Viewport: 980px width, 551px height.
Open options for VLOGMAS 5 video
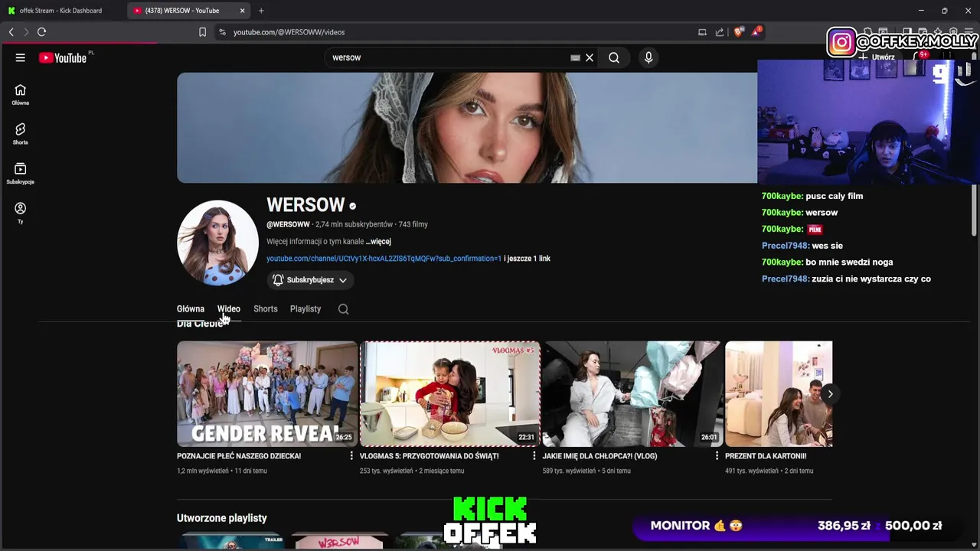(534, 456)
